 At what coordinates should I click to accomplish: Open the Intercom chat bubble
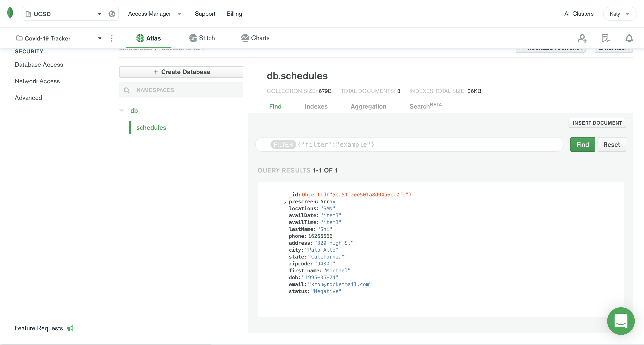pos(621,321)
